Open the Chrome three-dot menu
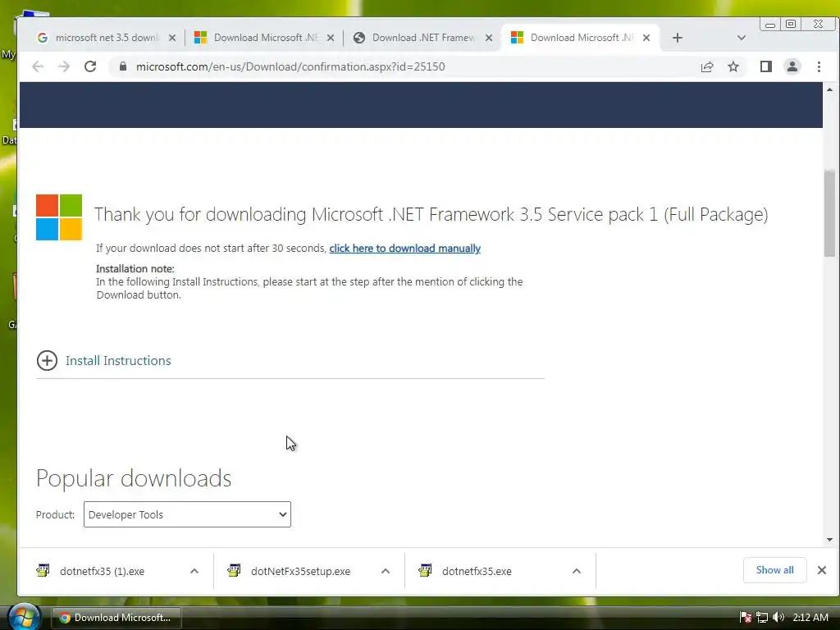The image size is (840, 630). coord(819,66)
